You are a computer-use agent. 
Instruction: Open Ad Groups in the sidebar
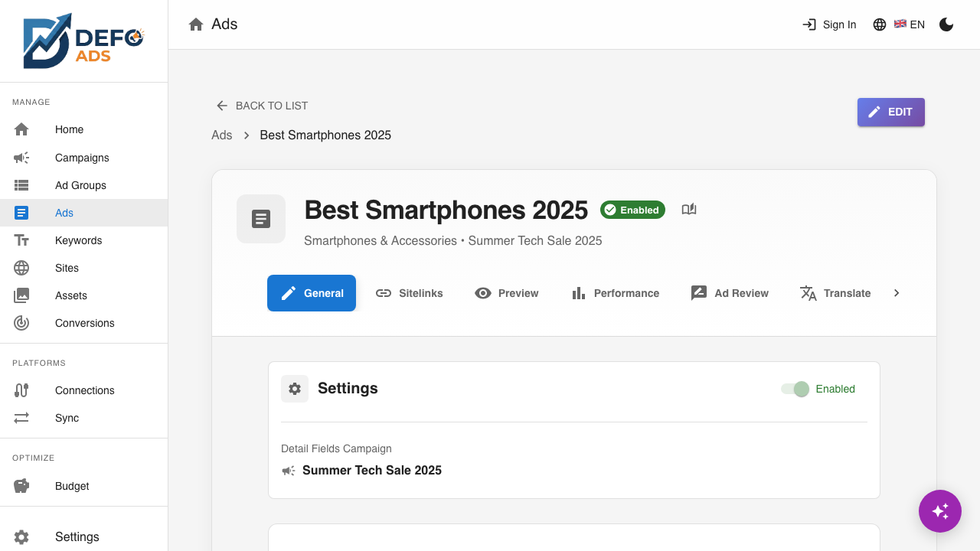(84, 185)
